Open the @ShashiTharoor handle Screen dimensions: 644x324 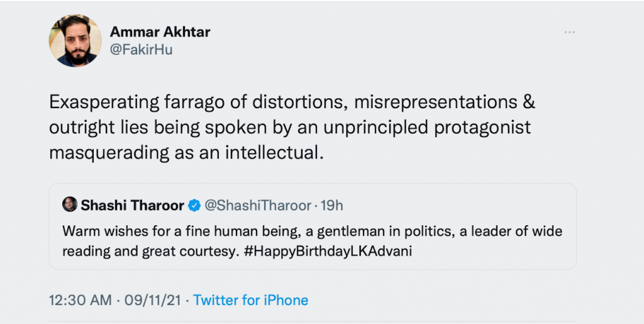coord(258,206)
